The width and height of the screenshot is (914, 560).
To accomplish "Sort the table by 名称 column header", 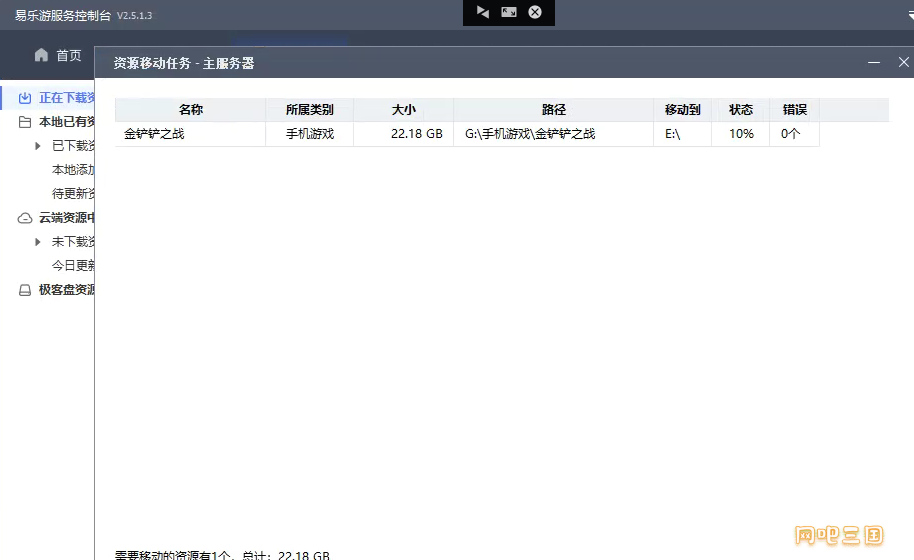I will pyautogui.click(x=191, y=110).
